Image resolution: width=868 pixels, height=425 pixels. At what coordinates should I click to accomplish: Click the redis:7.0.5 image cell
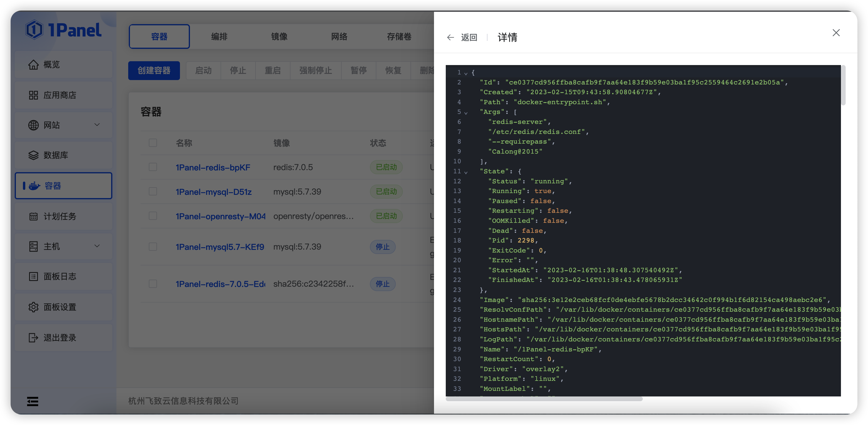pos(293,167)
